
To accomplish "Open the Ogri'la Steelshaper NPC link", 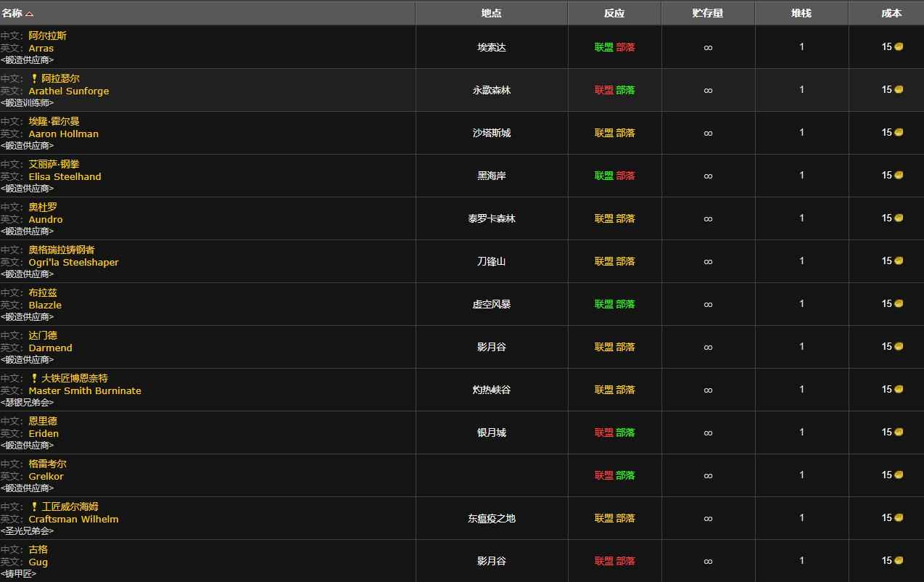I will click(74, 262).
